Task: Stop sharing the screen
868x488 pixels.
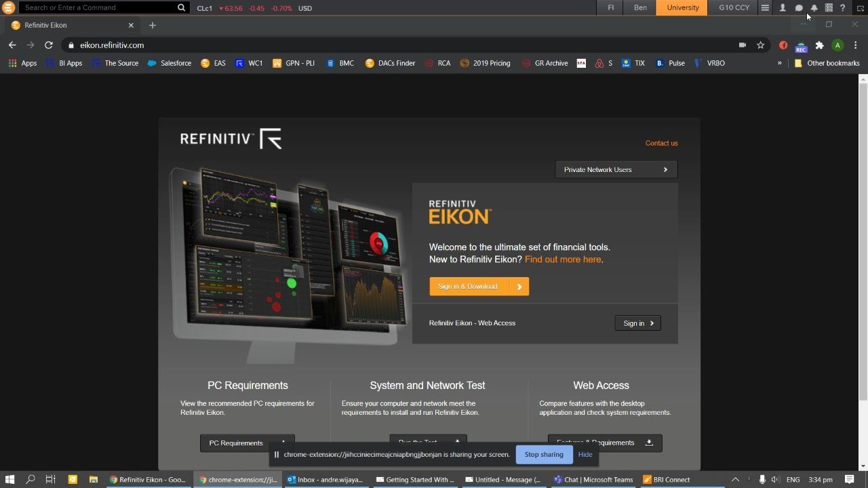Action: coord(544,455)
